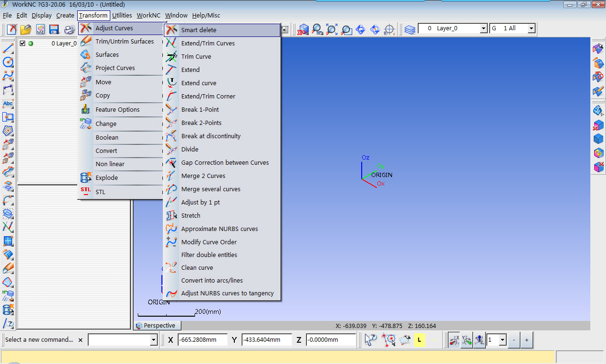Open the WorkNC menu

tap(149, 15)
